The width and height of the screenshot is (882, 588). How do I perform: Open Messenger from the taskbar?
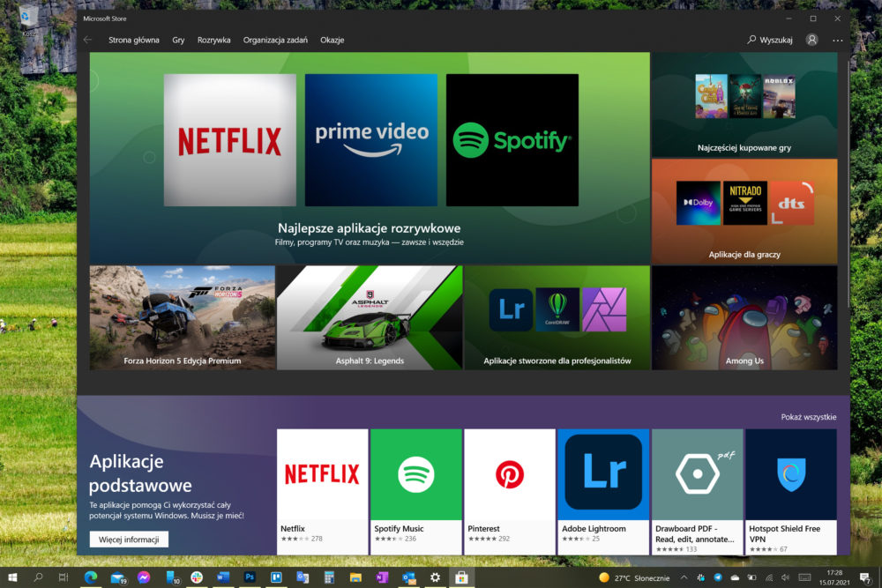click(x=144, y=577)
